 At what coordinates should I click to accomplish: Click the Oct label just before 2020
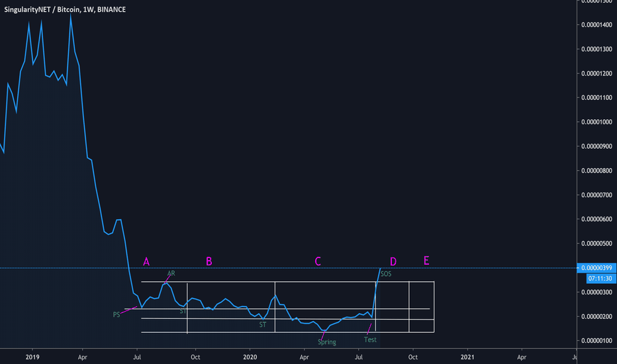pos(195,357)
